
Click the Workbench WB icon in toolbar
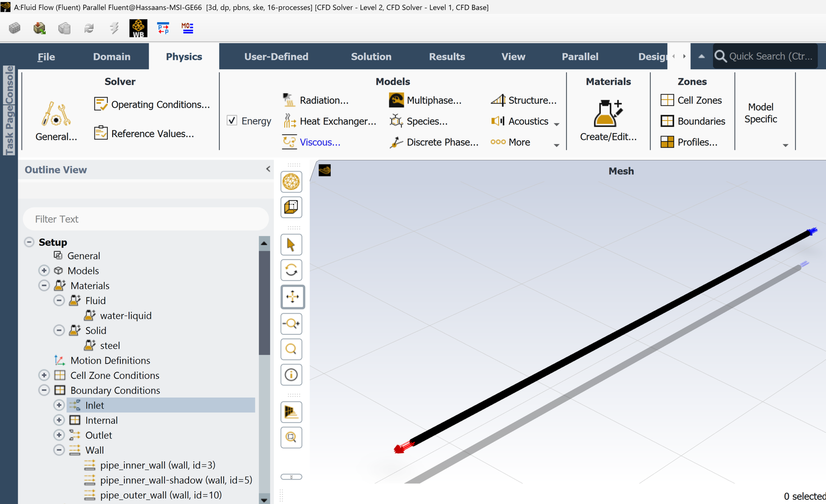[x=138, y=28]
